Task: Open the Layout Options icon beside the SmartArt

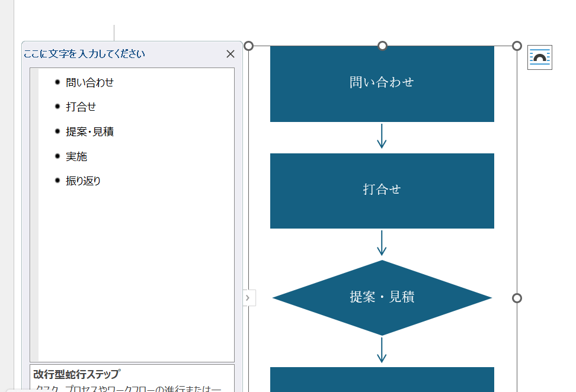Action: click(x=539, y=57)
